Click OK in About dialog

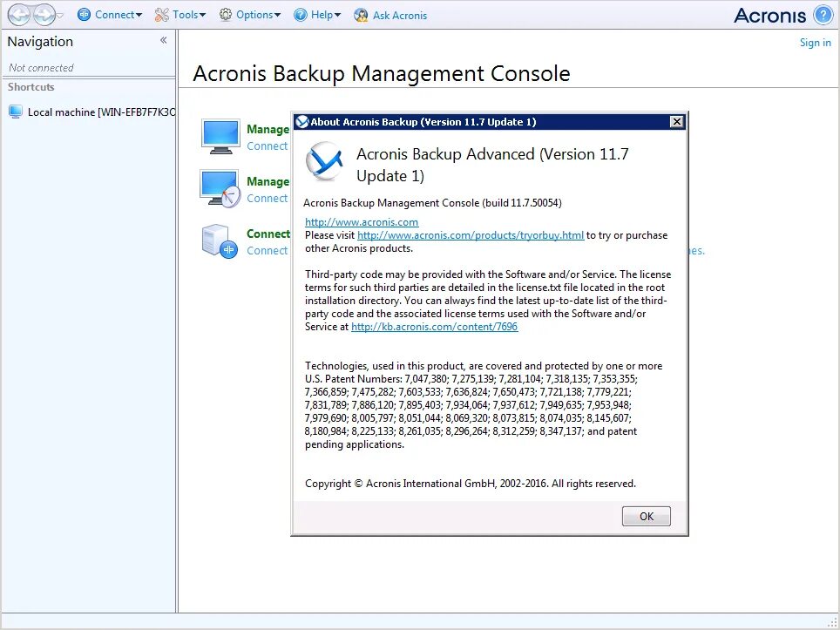click(646, 517)
